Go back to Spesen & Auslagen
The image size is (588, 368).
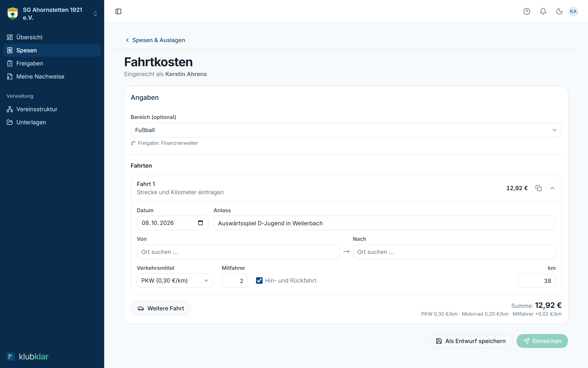[x=155, y=40]
